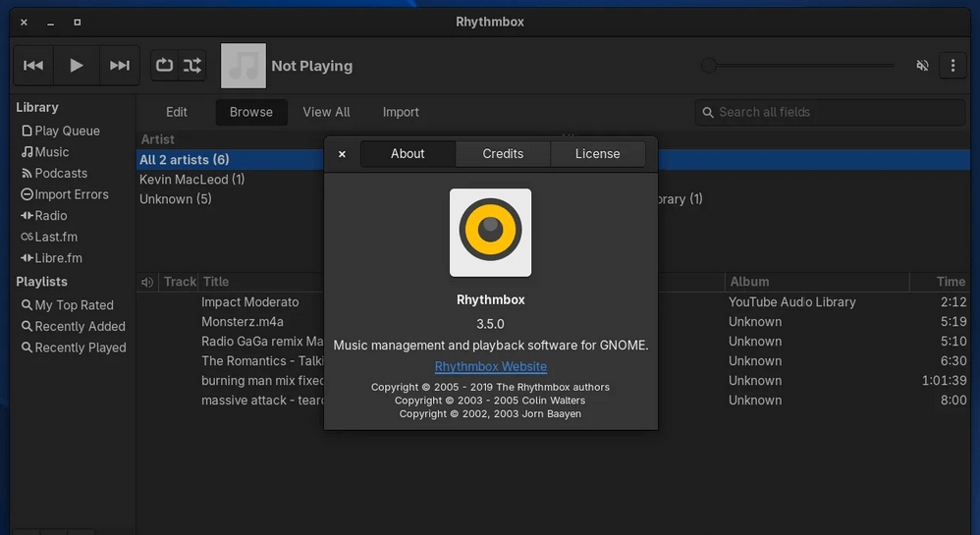
Task: Select the Radio GaGa remix track
Action: click(262, 342)
